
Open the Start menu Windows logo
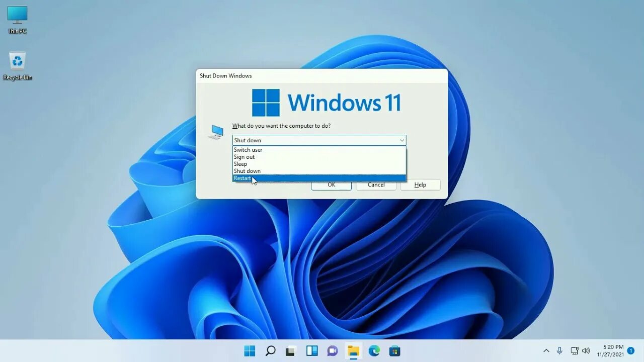250,351
